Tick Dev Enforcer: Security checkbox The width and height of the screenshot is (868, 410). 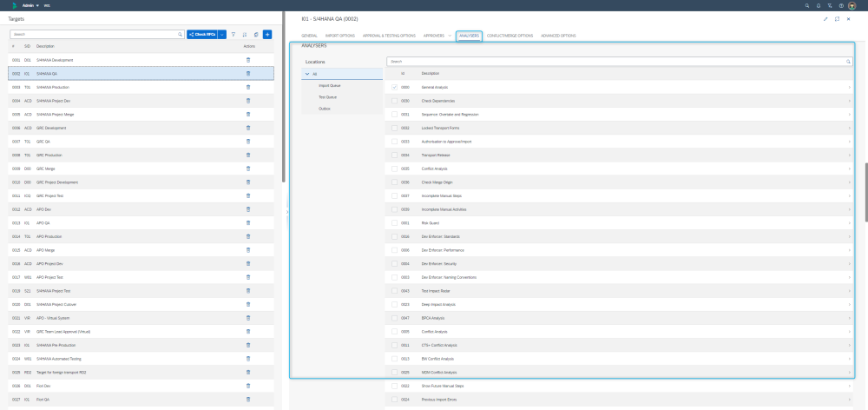coord(394,264)
